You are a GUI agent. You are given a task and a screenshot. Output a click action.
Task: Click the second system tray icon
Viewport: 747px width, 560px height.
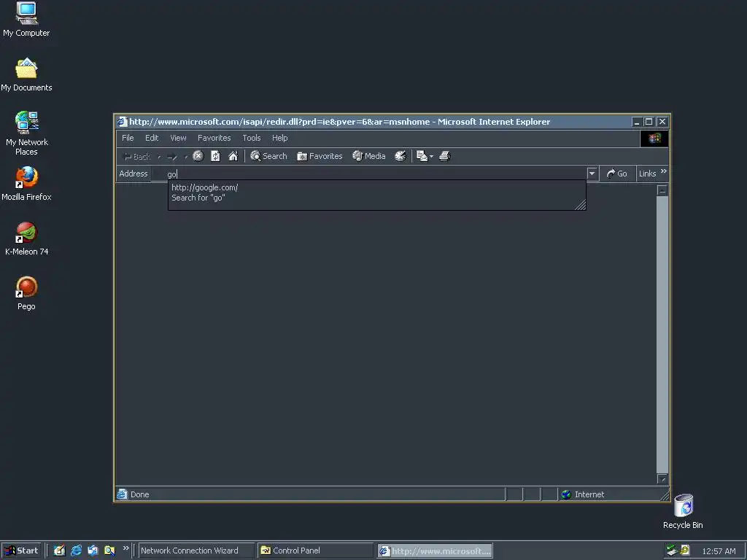(684, 551)
